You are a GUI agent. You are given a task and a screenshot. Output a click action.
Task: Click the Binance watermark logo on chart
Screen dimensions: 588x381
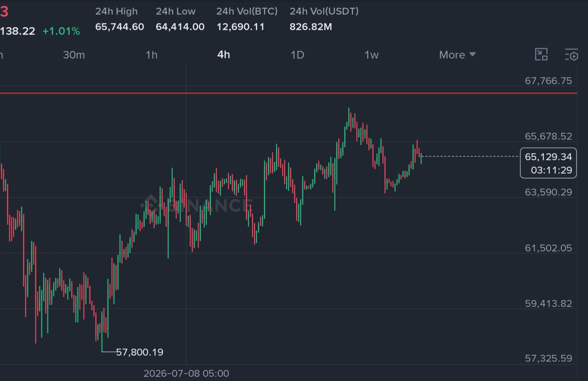pyautogui.click(x=196, y=205)
